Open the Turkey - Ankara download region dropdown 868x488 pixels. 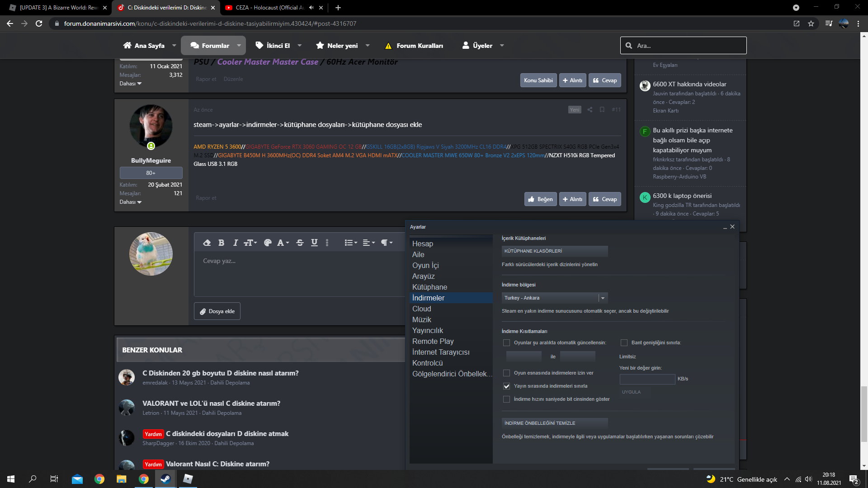coord(555,298)
